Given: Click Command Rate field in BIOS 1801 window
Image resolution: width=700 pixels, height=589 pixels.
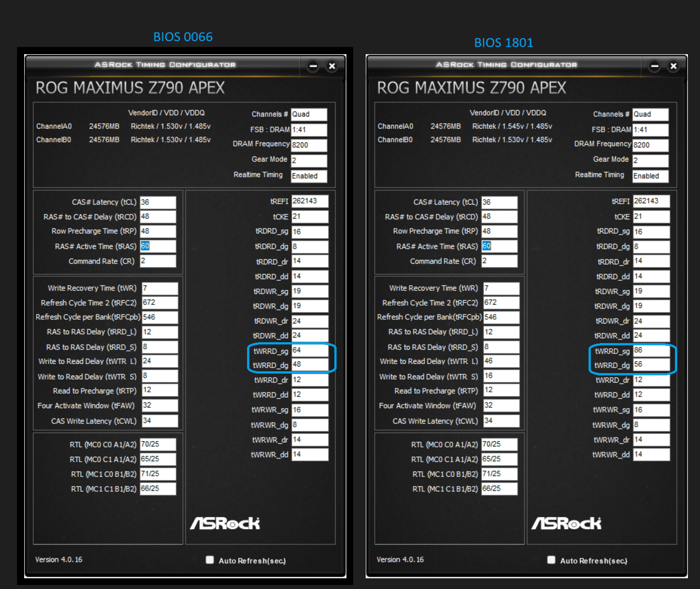Looking at the screenshot, I should coord(499,261).
